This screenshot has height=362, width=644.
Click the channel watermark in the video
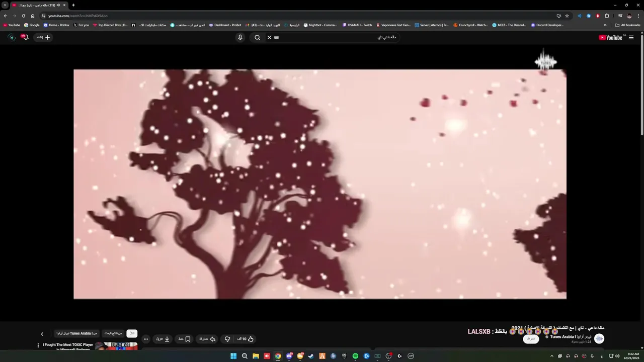click(x=546, y=62)
